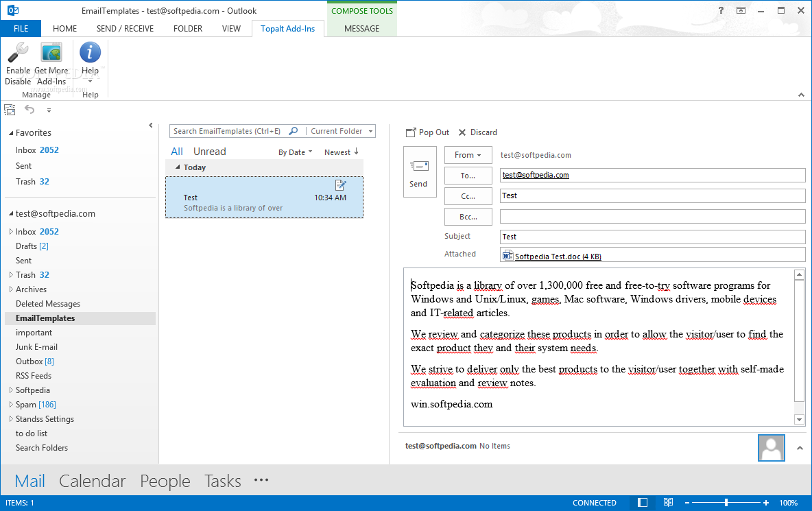Click the Search EmailTemplates box

coord(228,131)
